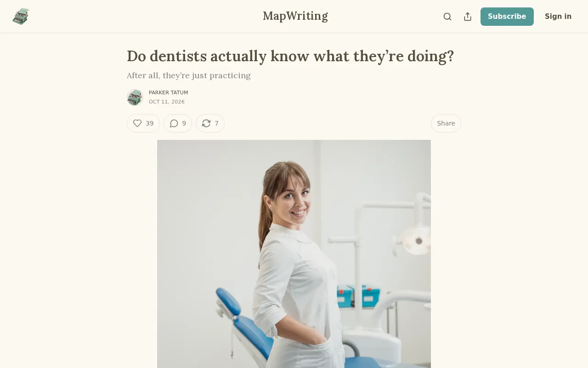
Task: Select Sign in at the top right
Action: point(558,17)
